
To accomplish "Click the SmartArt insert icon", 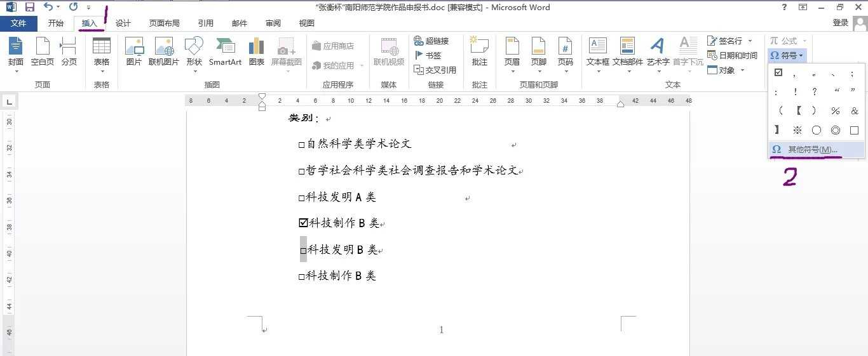I will (x=225, y=52).
